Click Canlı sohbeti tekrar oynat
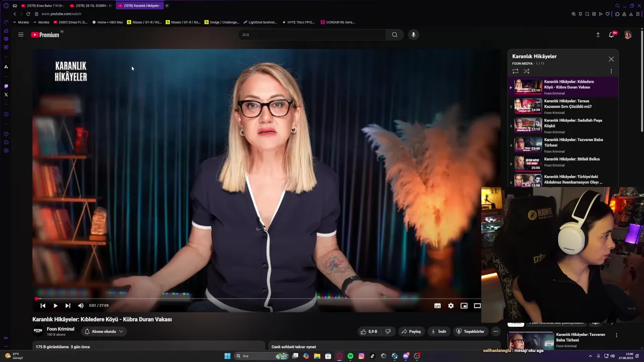 coord(294,347)
